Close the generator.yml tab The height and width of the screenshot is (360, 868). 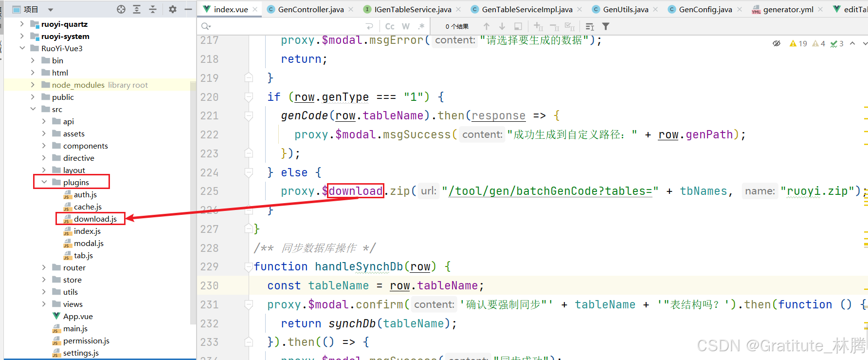click(820, 9)
